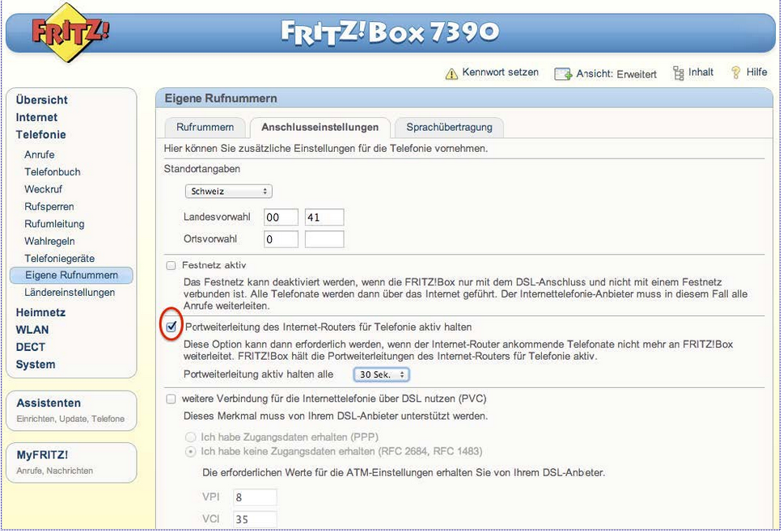Open the Rufumleitung sidebar entry
This screenshot has height=532, width=783.
click(x=54, y=224)
